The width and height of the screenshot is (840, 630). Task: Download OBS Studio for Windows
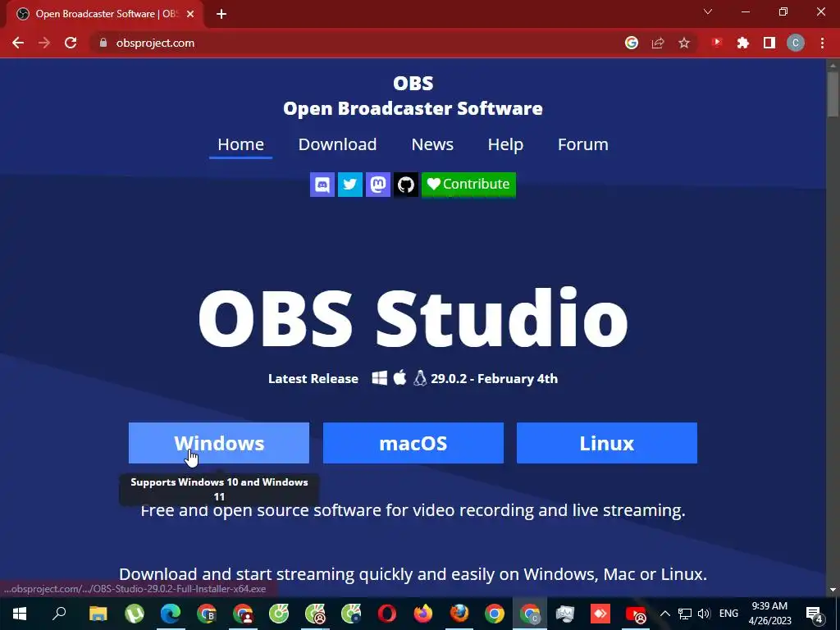pos(218,443)
